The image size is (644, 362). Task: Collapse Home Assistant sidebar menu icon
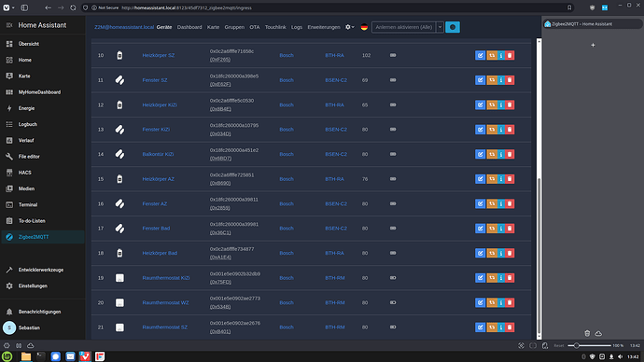tap(9, 25)
